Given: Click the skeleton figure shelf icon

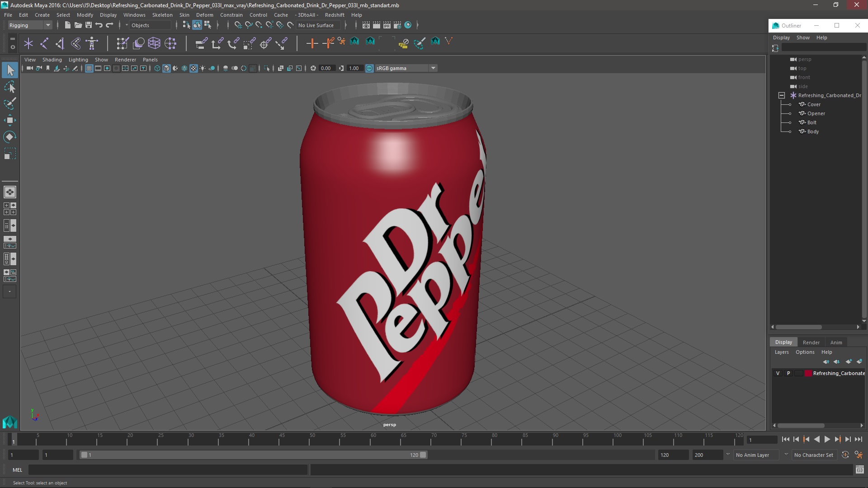Looking at the screenshot, I should 92,43.
